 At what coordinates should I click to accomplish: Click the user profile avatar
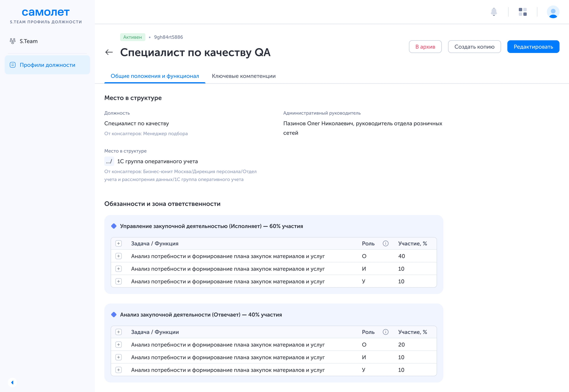coord(553,12)
